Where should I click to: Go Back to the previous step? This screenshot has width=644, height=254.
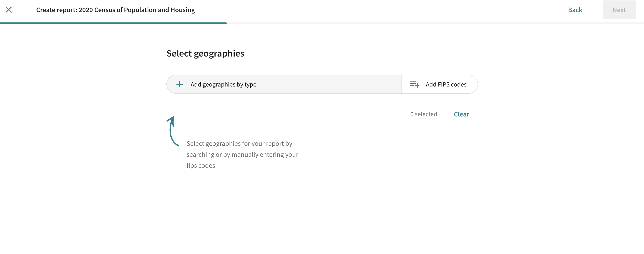point(575,10)
